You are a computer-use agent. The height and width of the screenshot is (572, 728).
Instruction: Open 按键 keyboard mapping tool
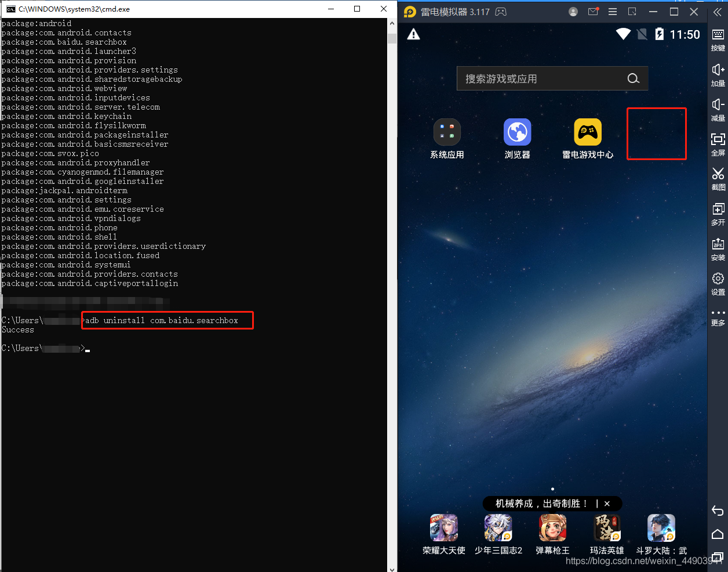718,39
